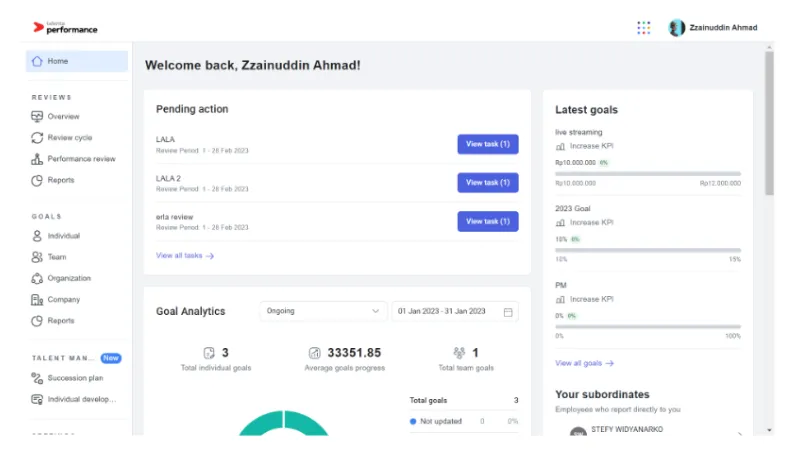Image resolution: width=799 pixels, height=461 pixels.
Task: Go to Individual goals menu item
Action: tap(63, 236)
